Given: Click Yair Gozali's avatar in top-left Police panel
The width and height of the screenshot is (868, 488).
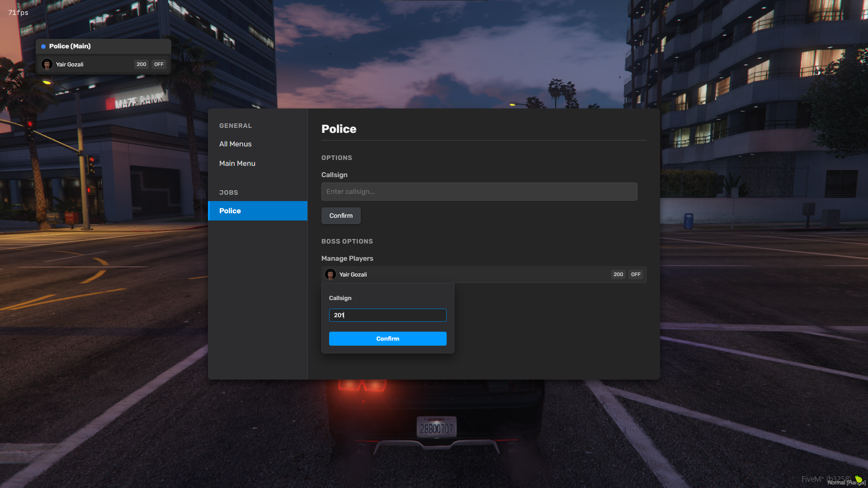Looking at the screenshot, I should (47, 64).
